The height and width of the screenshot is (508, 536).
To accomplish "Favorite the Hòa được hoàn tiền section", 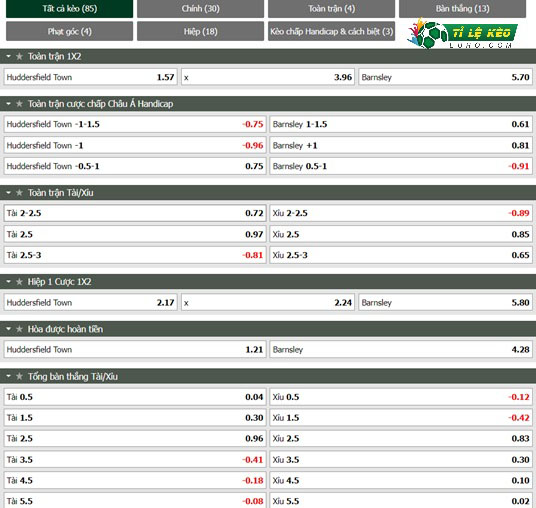I will (19, 329).
